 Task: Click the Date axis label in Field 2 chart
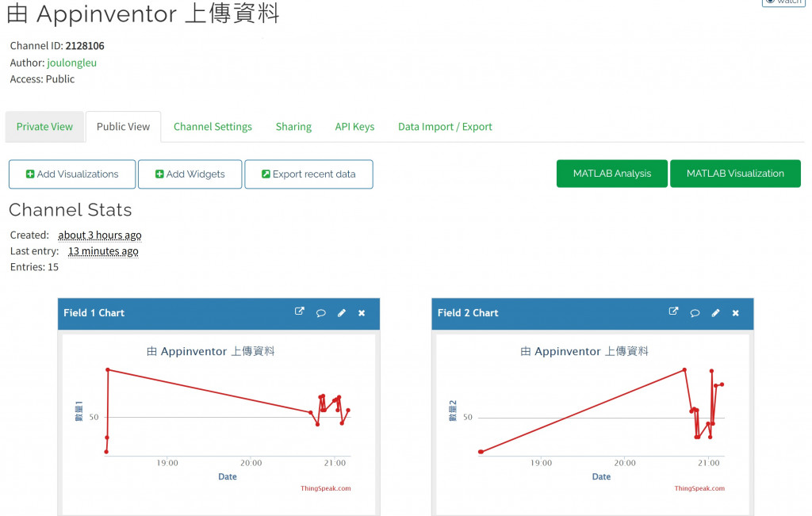tap(601, 476)
